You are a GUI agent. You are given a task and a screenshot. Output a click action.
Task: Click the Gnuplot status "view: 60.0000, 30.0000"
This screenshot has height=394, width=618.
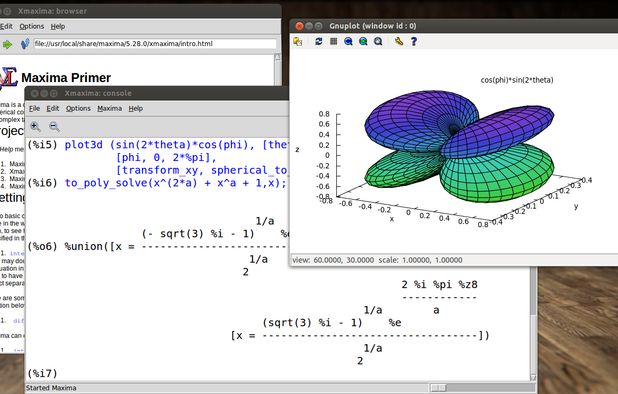point(333,260)
